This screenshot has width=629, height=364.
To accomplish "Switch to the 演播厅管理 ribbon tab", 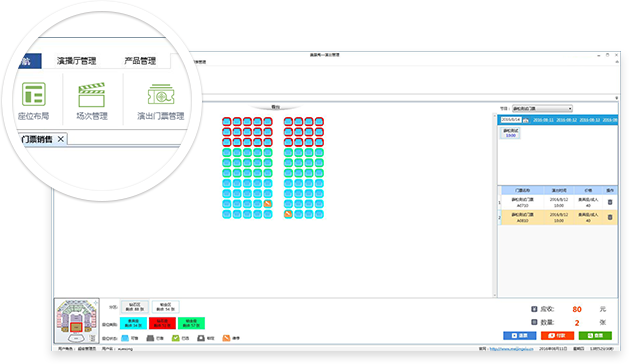I will 76,61.
